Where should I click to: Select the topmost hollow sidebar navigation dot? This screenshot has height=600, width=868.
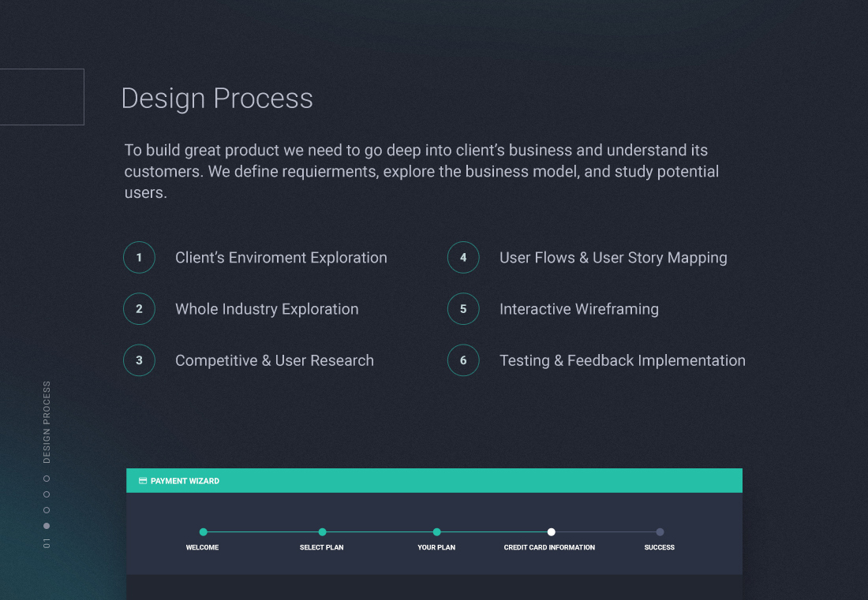(x=47, y=479)
